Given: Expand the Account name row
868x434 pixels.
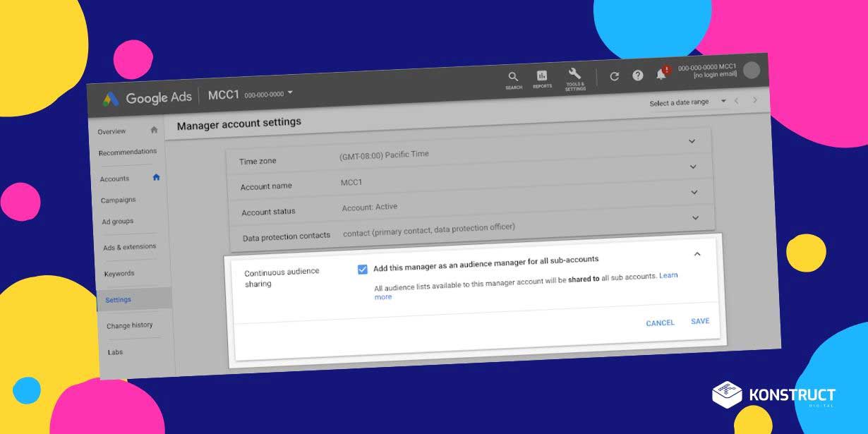Looking at the screenshot, I should (693, 167).
